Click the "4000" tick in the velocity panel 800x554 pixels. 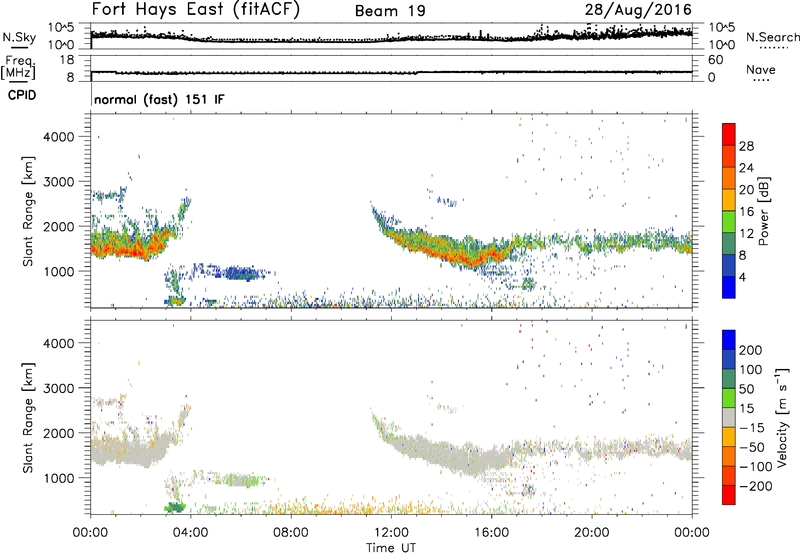[x=59, y=343]
